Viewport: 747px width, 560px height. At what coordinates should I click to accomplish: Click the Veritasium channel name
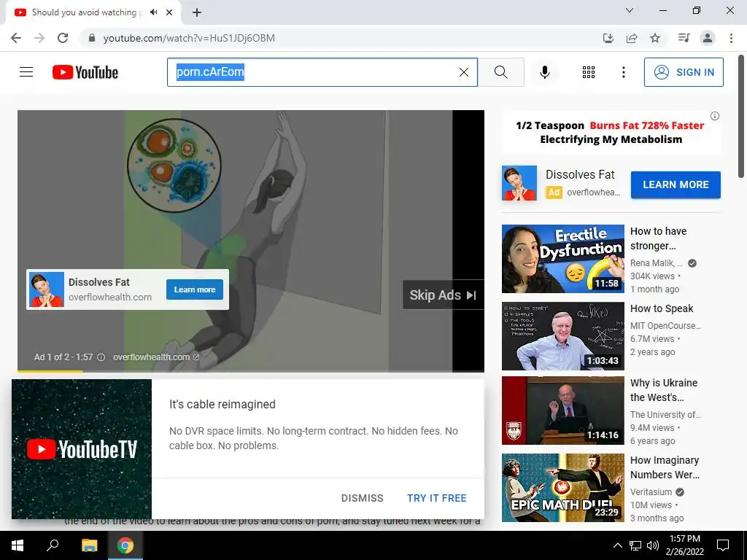pos(651,492)
